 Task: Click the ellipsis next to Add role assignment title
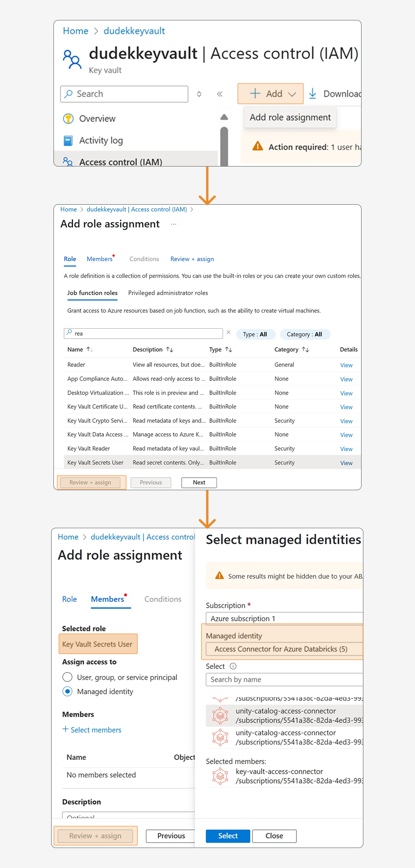174,224
